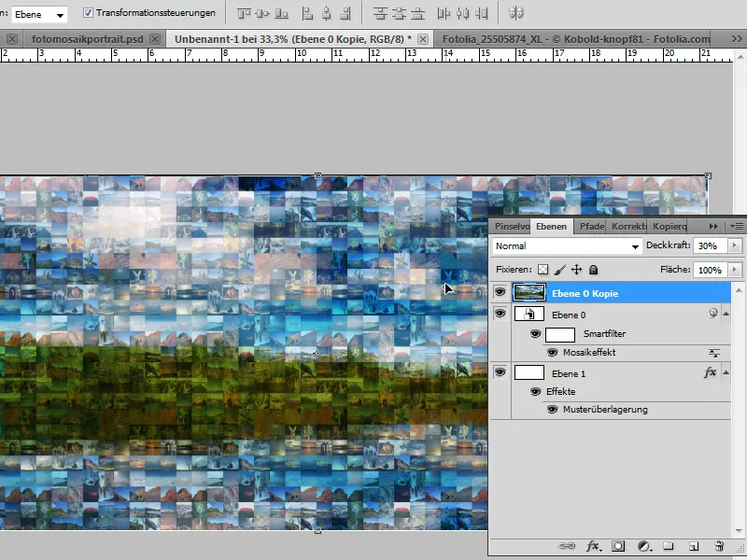Collapse Ebene 0 smart filters

tap(726, 314)
